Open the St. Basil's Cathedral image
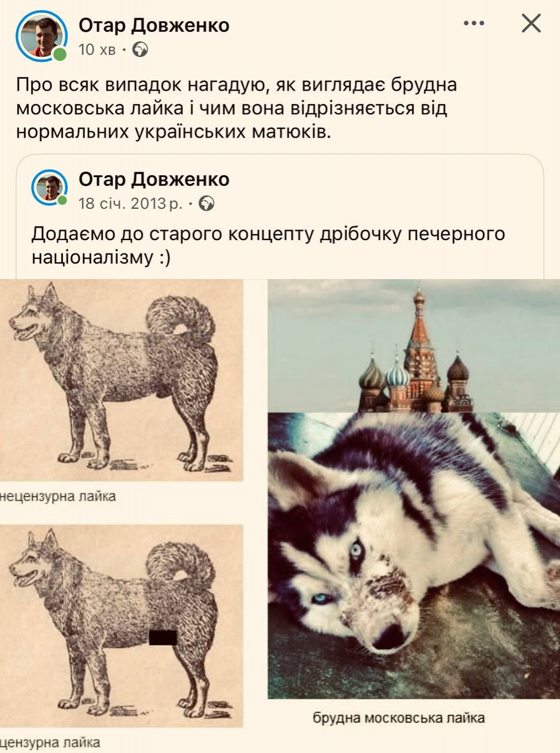Image resolution: width=560 pixels, height=753 pixels. pyautogui.click(x=414, y=346)
